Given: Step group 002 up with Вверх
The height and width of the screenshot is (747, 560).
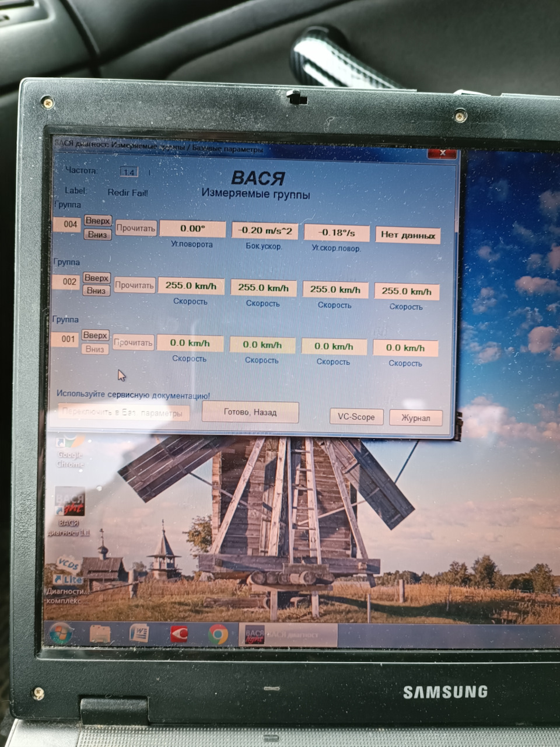Looking at the screenshot, I should point(96,278).
